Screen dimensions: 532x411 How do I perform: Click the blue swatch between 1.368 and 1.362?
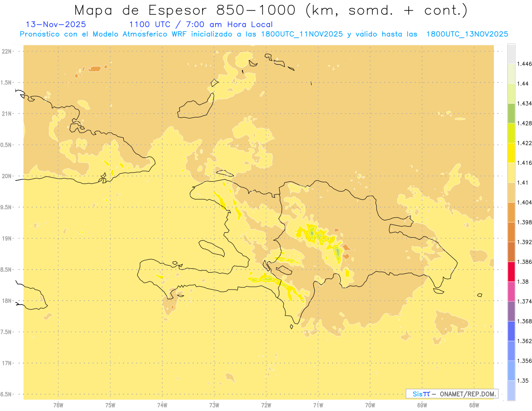click(511, 331)
